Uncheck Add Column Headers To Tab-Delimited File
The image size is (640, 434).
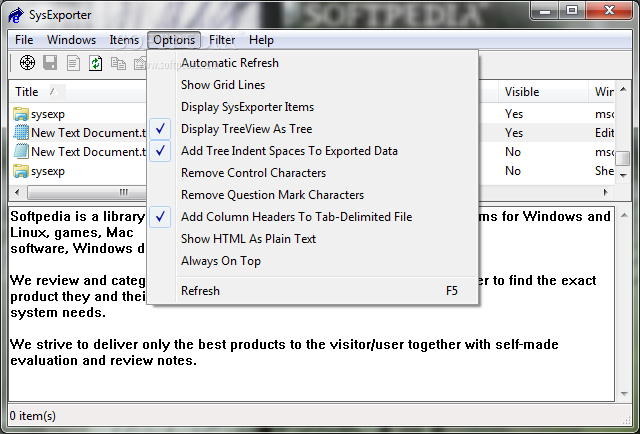pos(312,217)
